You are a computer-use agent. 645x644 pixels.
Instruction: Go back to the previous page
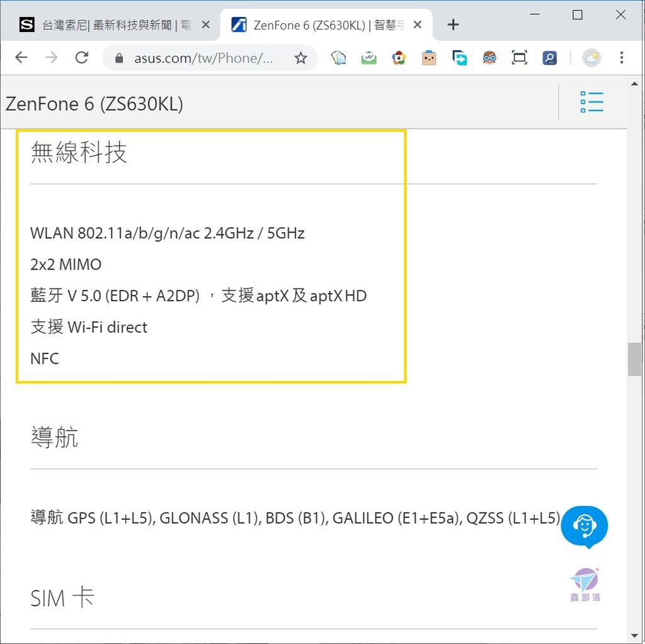pos(21,57)
